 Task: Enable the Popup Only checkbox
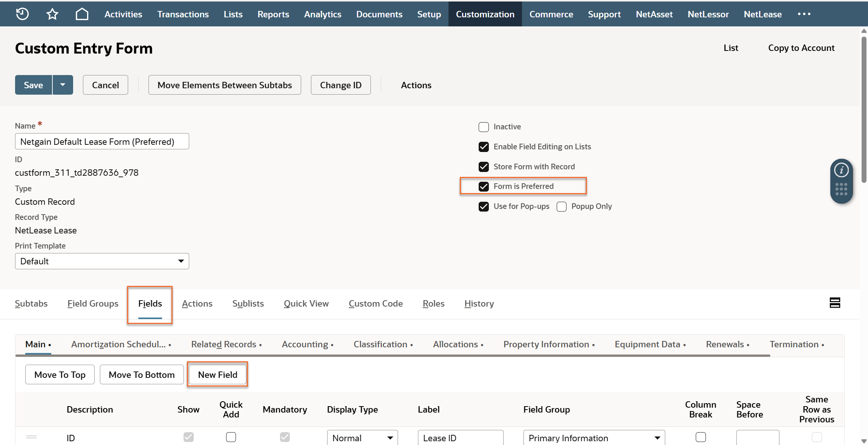[562, 207]
